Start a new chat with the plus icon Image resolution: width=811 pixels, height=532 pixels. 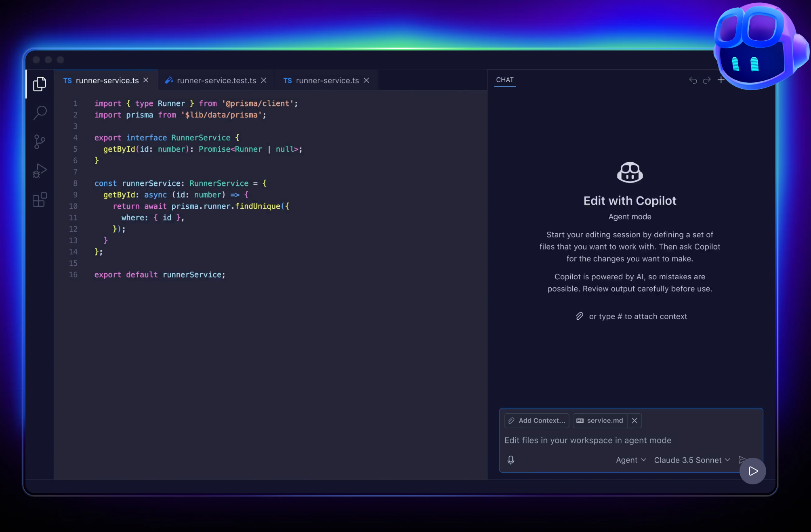(x=721, y=80)
